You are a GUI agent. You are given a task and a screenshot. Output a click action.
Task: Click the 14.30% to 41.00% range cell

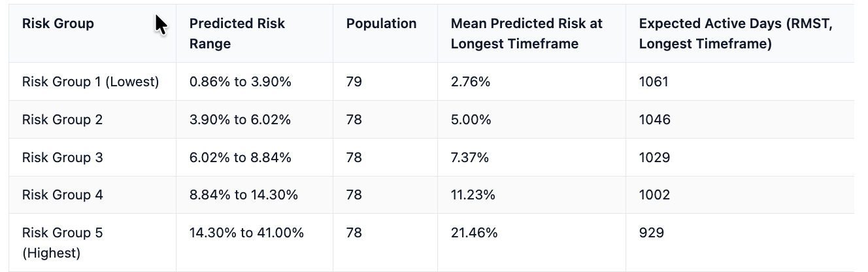pyautogui.click(x=246, y=233)
